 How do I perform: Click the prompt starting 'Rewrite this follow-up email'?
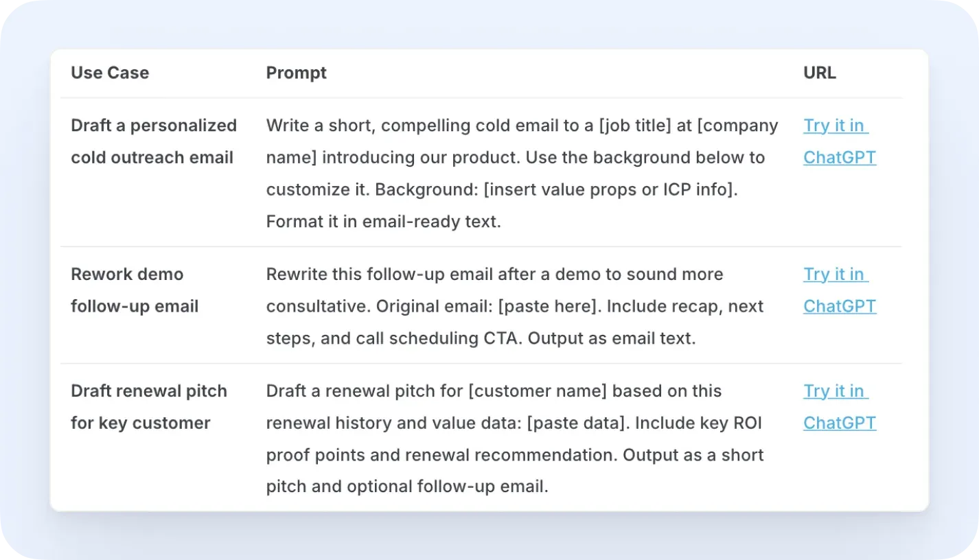coord(515,306)
